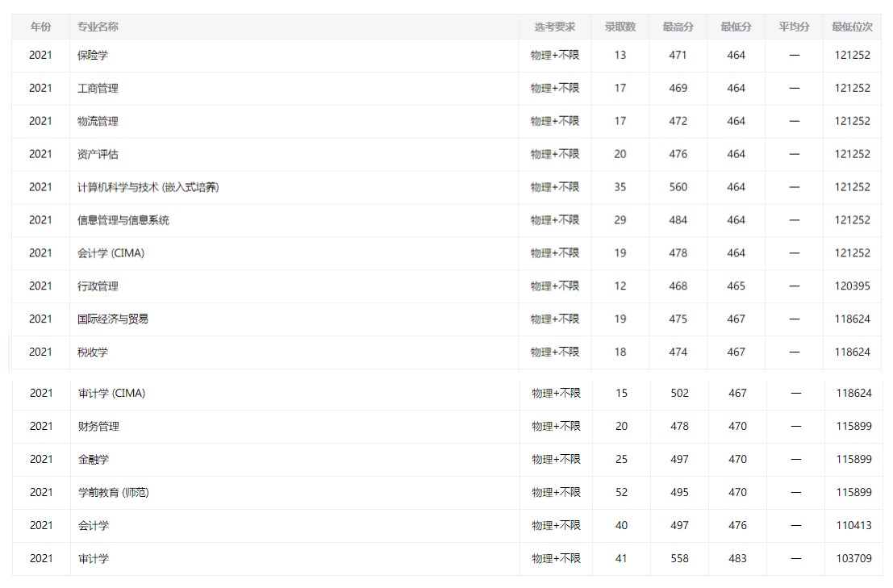Select 信息管理与信息系统 major name

[x=123, y=220]
